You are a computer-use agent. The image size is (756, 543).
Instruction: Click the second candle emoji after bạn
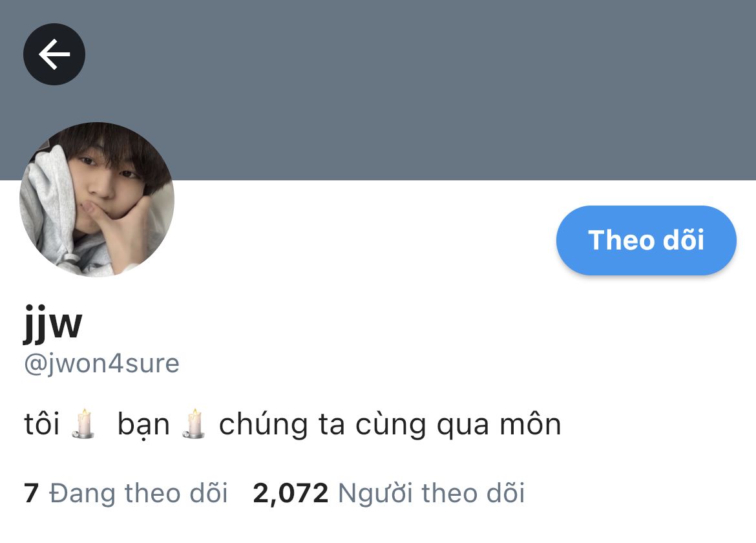click(x=194, y=423)
